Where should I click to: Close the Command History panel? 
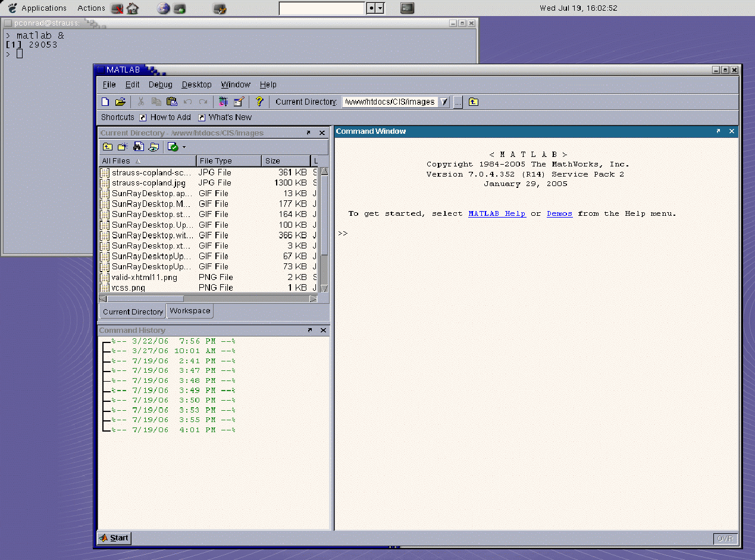323,330
